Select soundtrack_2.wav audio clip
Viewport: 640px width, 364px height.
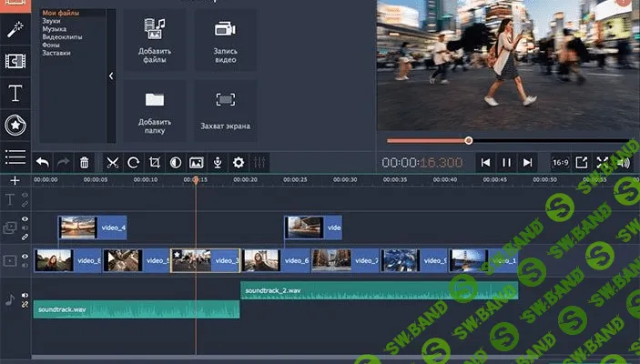coord(380,290)
